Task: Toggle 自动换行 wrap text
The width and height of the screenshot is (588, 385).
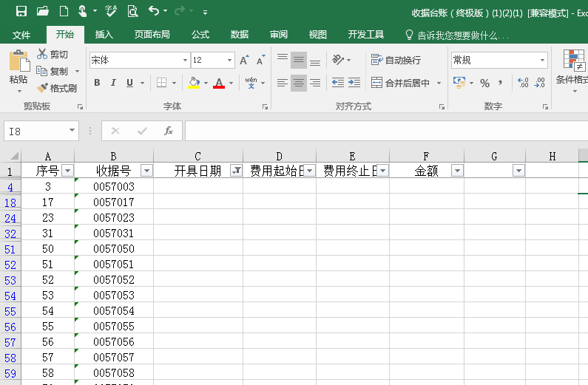Action: pyautogui.click(x=396, y=60)
